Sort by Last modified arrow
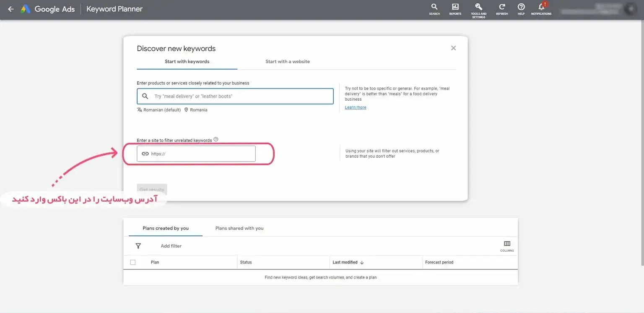This screenshot has width=644, height=313. (x=362, y=262)
